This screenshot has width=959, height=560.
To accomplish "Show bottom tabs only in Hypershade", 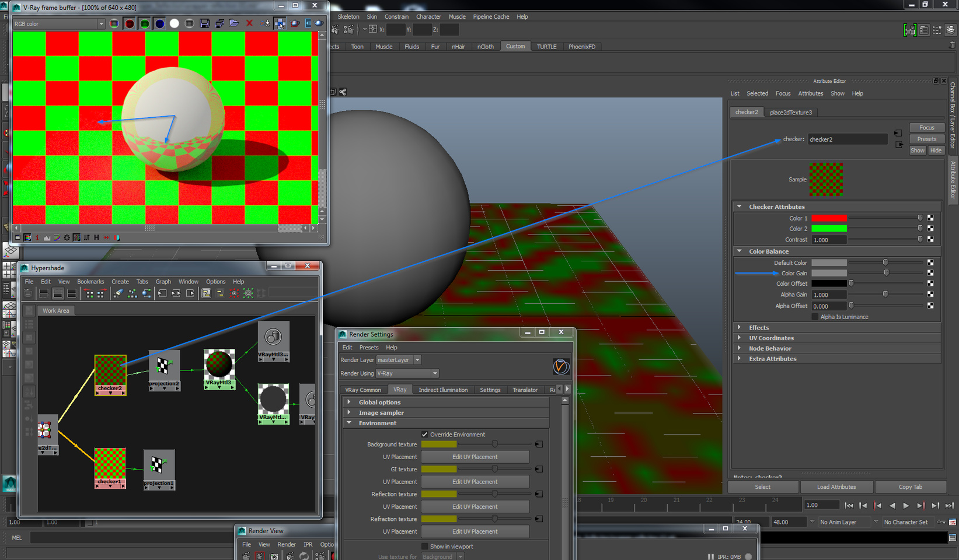I will 58,293.
